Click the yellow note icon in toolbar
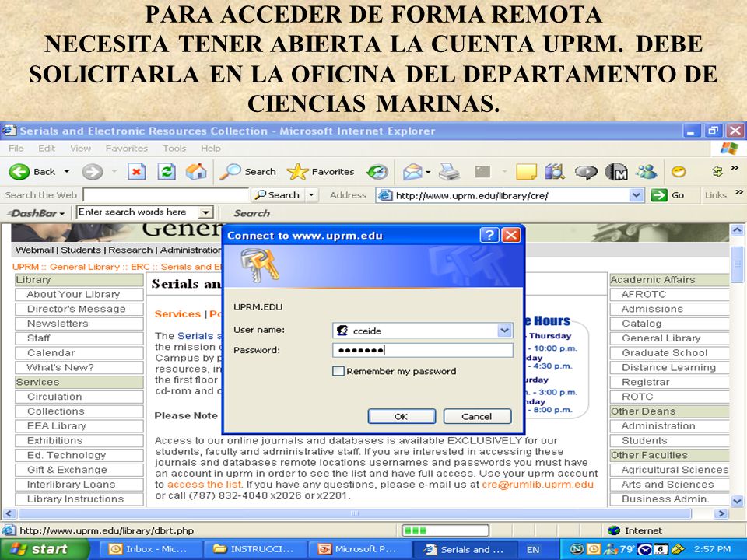The height and width of the screenshot is (560, 747). click(527, 171)
